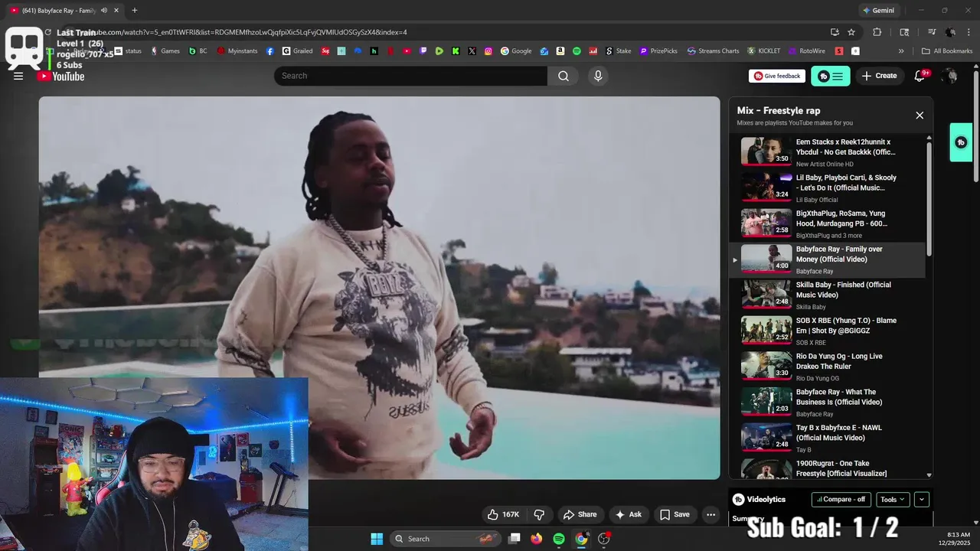Open the PrizePicks bookmark
Viewport: 980px width, 551px height.
658,51
